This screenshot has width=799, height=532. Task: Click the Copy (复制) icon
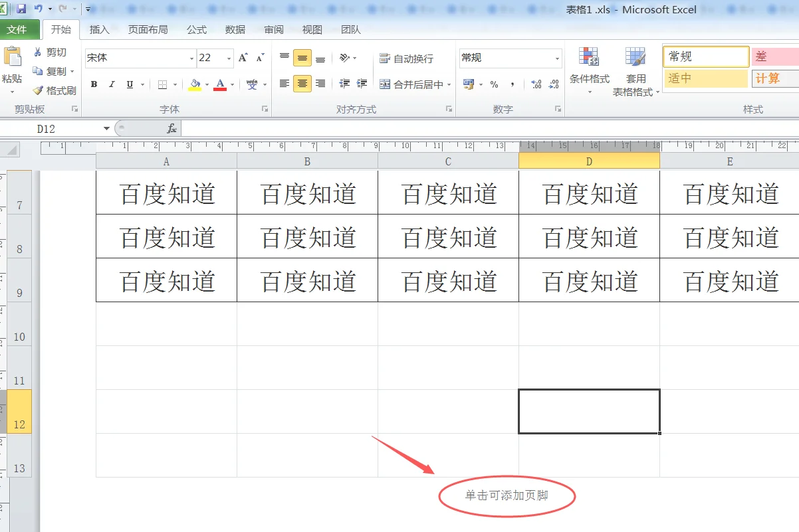click(38, 71)
